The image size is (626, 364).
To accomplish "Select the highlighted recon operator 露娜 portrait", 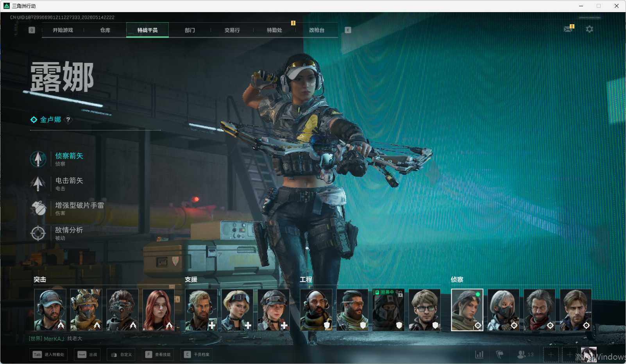I will click(x=467, y=310).
